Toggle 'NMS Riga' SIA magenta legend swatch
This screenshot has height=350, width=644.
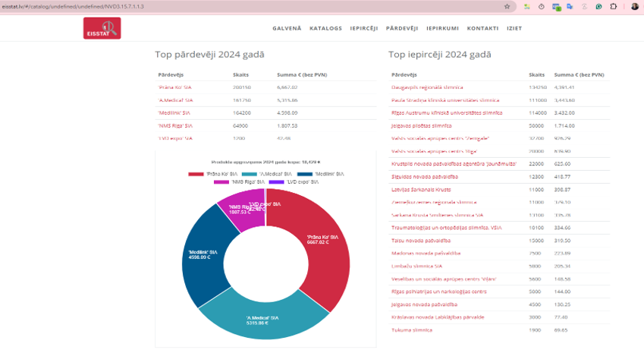pos(221,181)
